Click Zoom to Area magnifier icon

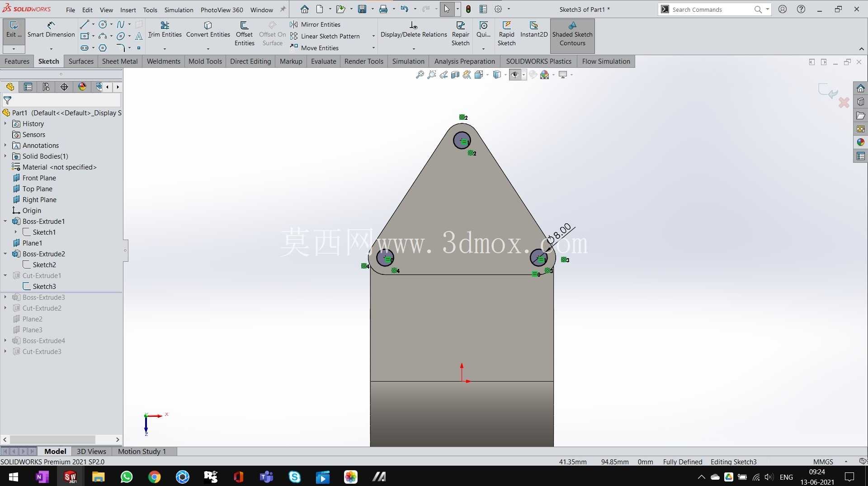[432, 75]
